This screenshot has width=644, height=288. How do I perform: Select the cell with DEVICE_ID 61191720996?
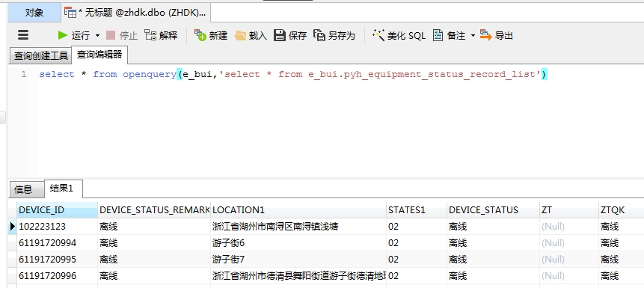57,276
